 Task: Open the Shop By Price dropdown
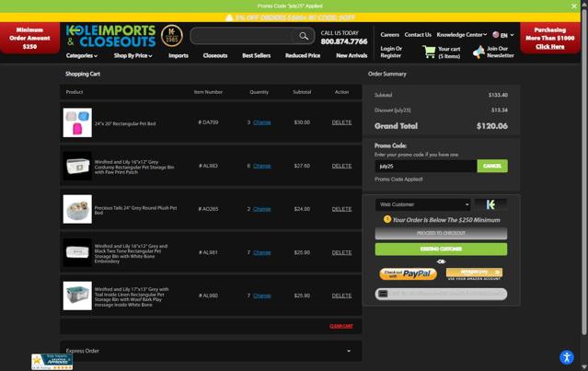click(x=133, y=55)
